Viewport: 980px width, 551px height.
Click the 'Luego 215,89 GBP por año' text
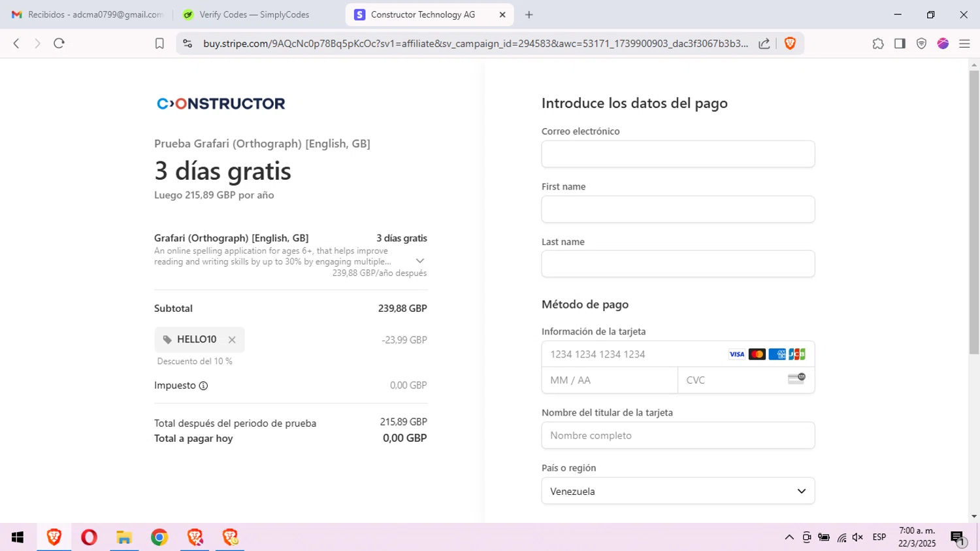pos(214,195)
